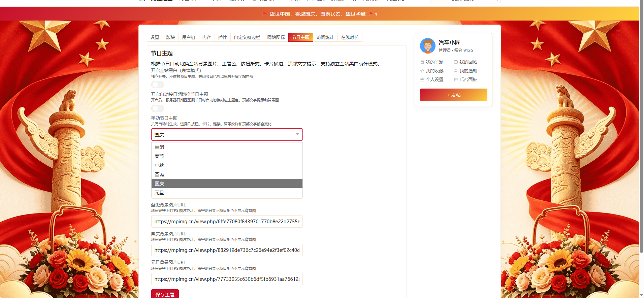This screenshot has height=298, width=644.
Task: Edit the 元旦背景图片URL input field
Action: coord(227,279)
